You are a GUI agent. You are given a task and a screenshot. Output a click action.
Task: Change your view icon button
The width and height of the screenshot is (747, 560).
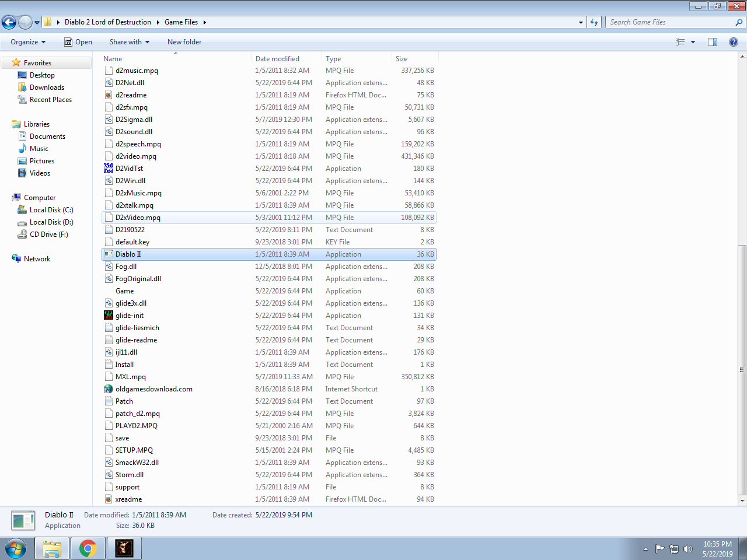[680, 42]
